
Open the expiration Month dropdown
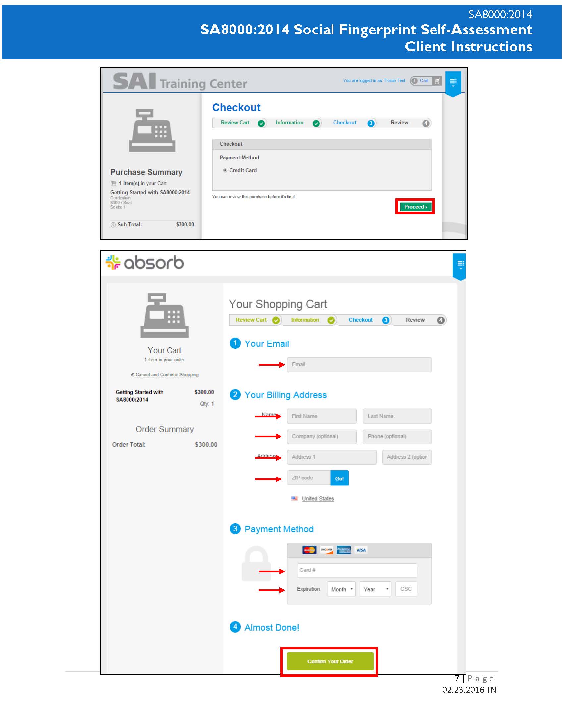[341, 589]
